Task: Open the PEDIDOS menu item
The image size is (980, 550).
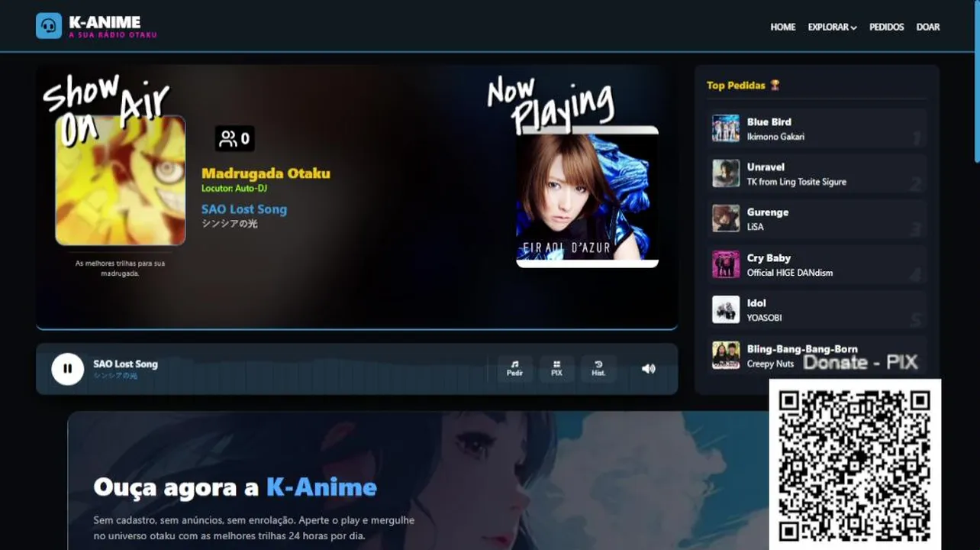Action: pyautogui.click(x=886, y=27)
